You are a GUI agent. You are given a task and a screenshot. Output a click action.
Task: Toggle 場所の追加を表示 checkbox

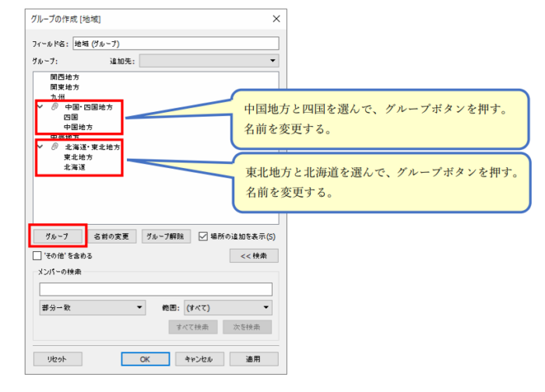[x=203, y=236]
